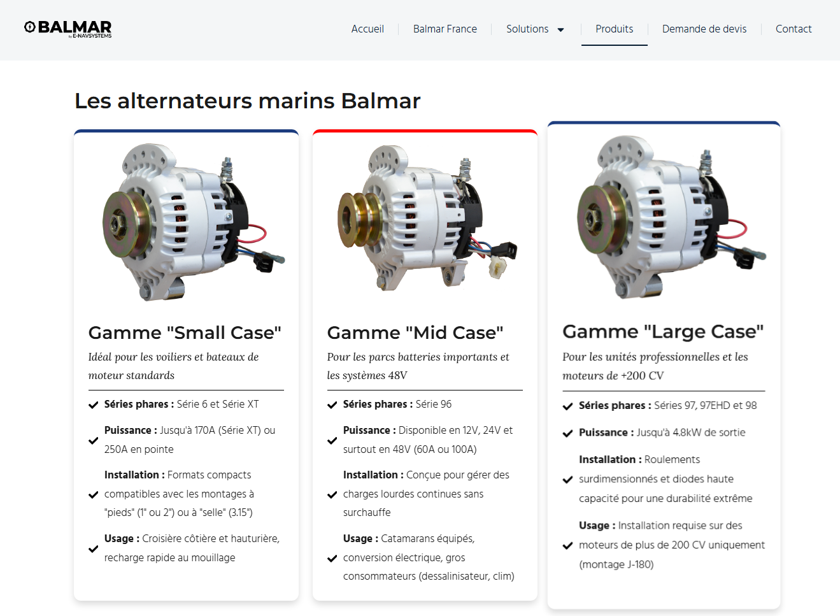Click the Série 96 text
This screenshot has width=840, height=616.
tap(433, 404)
